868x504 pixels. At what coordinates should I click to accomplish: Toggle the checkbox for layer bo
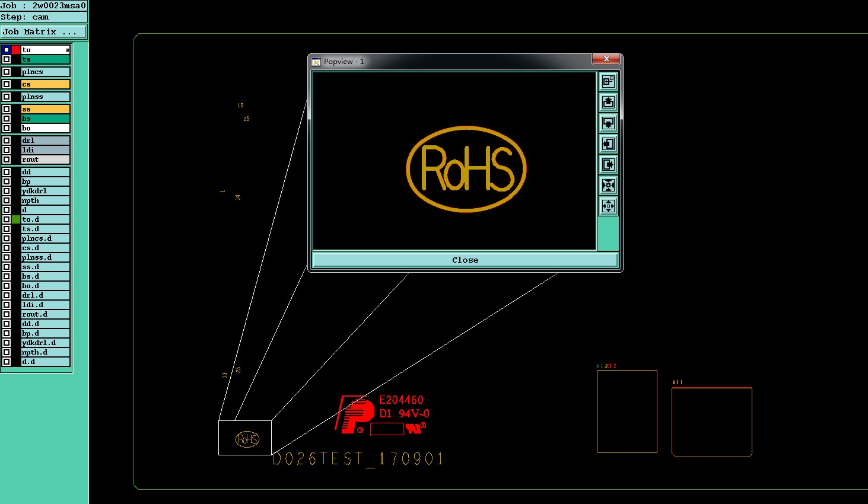pos(7,128)
